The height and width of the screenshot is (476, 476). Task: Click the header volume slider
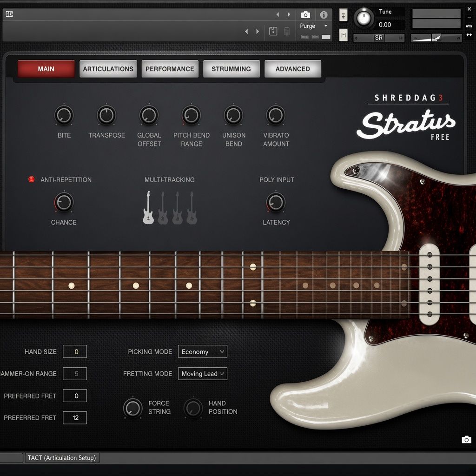click(x=436, y=38)
